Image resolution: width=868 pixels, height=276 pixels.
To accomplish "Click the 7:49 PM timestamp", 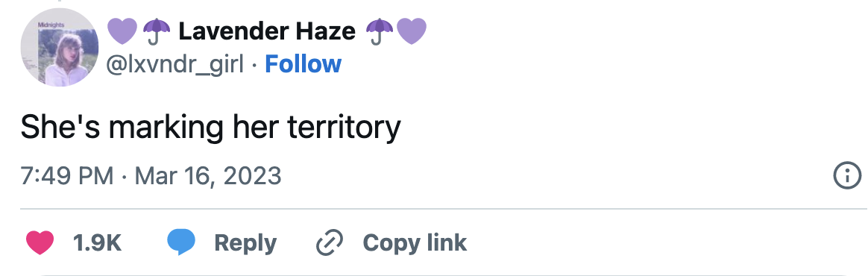I will point(67,176).
